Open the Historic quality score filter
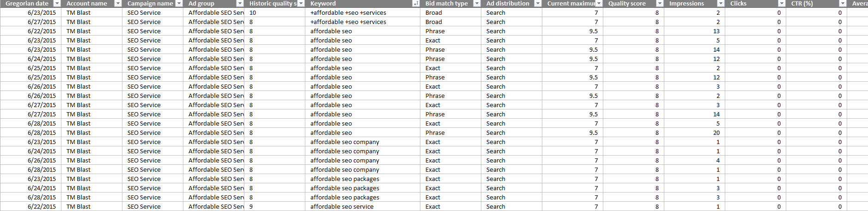Viewport: 868px width, 211px height. [x=301, y=3]
